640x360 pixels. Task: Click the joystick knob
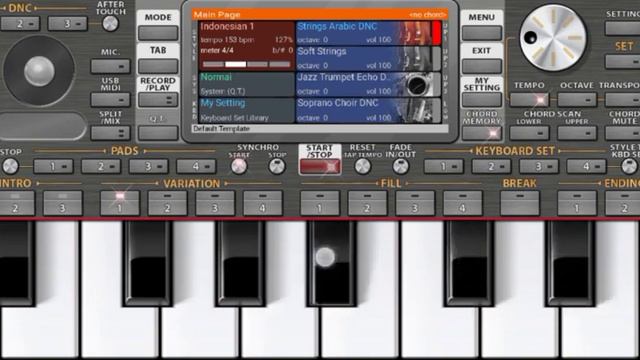click(39, 71)
